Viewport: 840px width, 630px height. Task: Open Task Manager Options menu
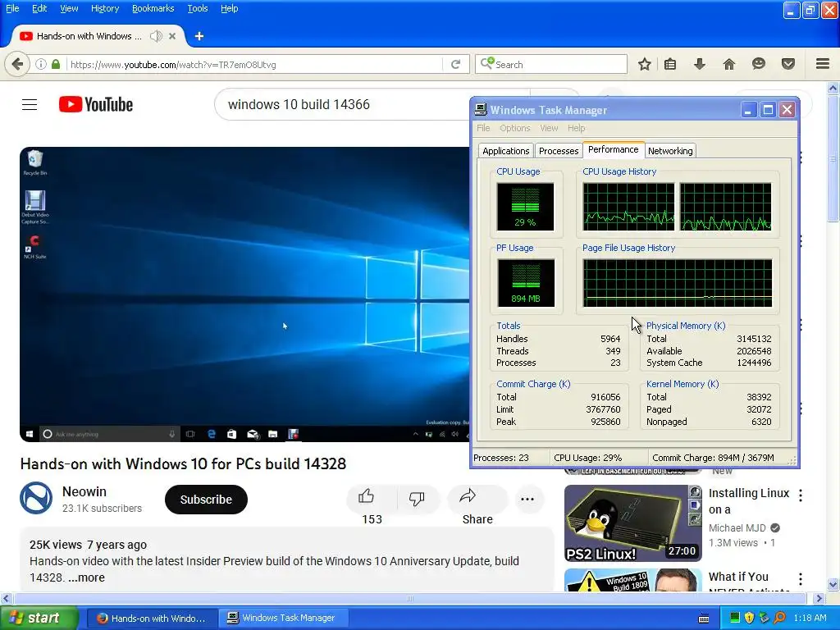coord(515,128)
